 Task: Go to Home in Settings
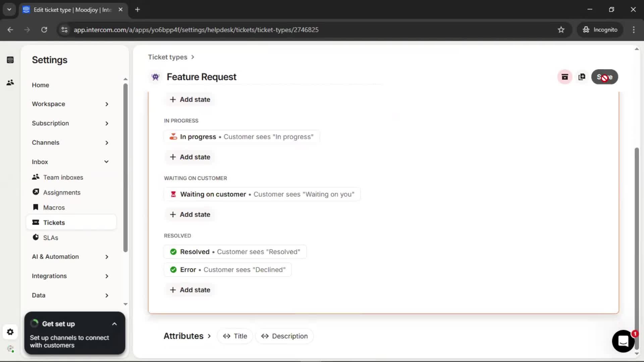tap(41, 85)
